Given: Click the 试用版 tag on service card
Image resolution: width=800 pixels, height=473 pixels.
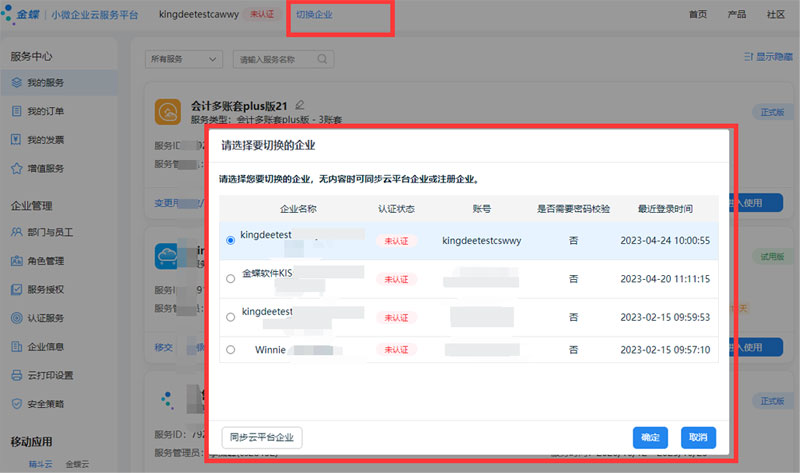Looking at the screenshot, I should coord(772,256).
